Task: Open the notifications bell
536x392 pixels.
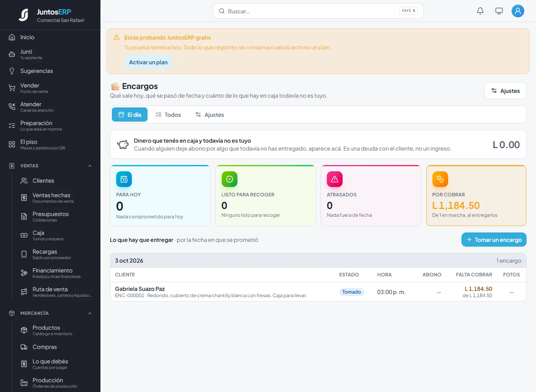Action: point(480,11)
